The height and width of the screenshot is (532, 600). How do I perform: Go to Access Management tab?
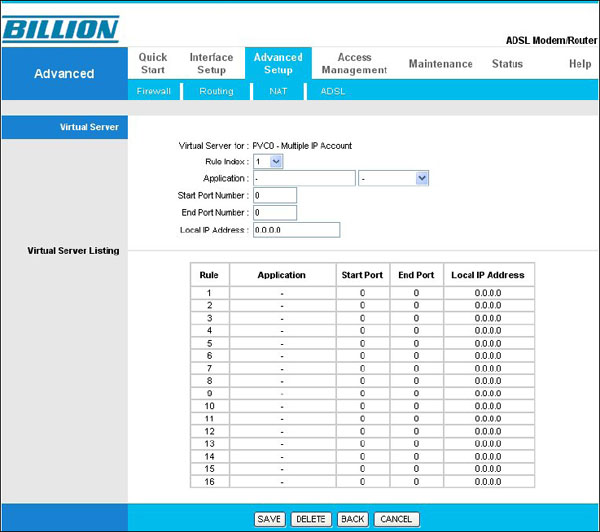pyautogui.click(x=354, y=64)
